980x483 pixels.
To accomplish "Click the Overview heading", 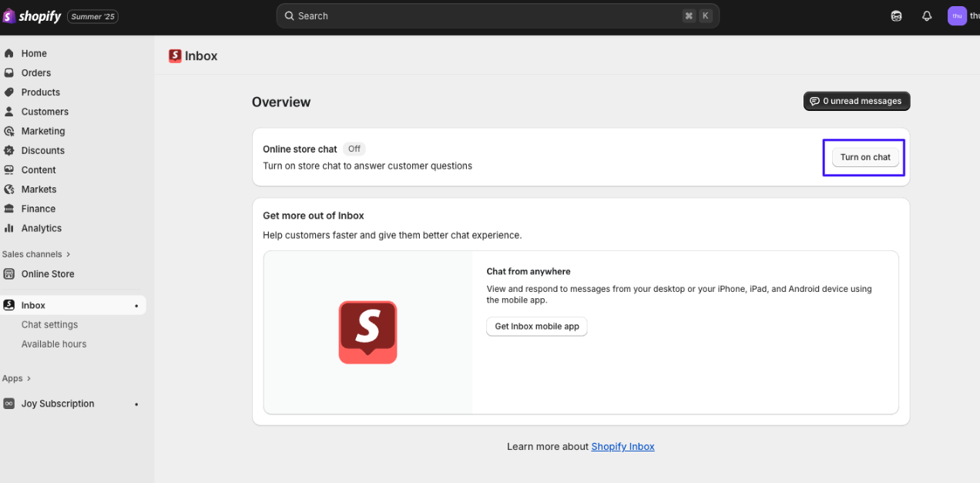I will tap(281, 102).
